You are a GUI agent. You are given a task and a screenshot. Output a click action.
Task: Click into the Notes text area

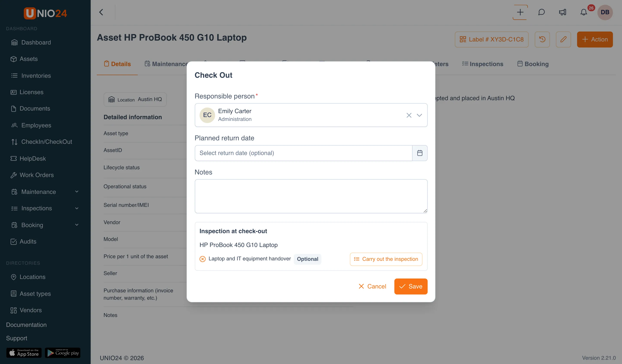(x=311, y=196)
